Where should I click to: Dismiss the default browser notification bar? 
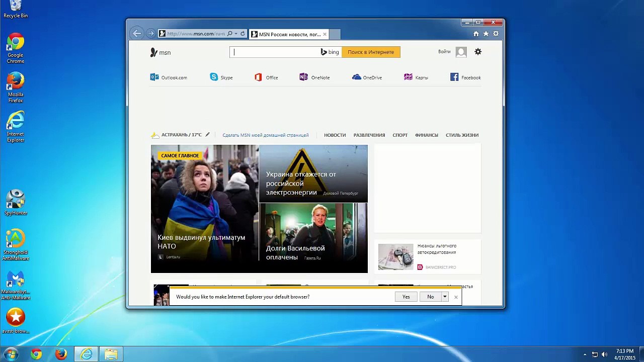click(x=456, y=297)
